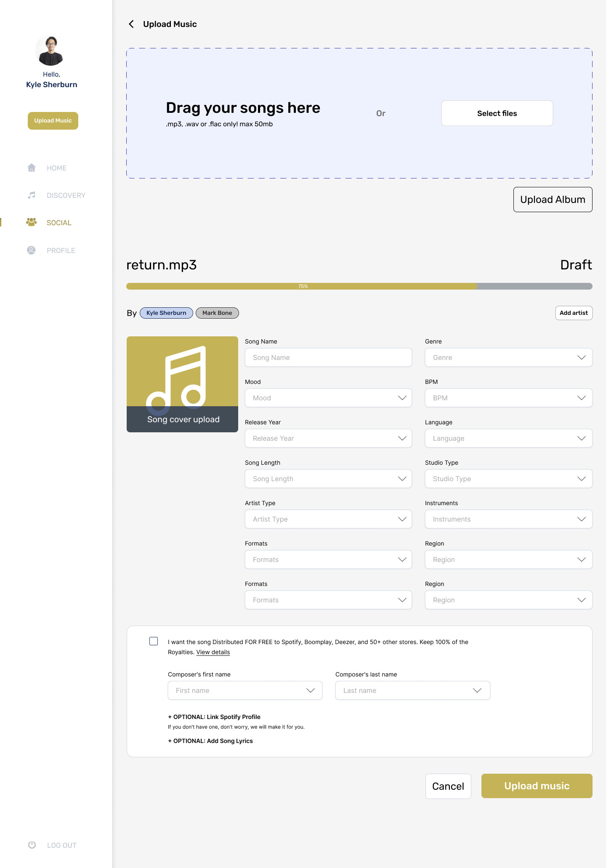This screenshot has height=868, width=606.
Task: Click the Song Name input field
Action: click(328, 357)
